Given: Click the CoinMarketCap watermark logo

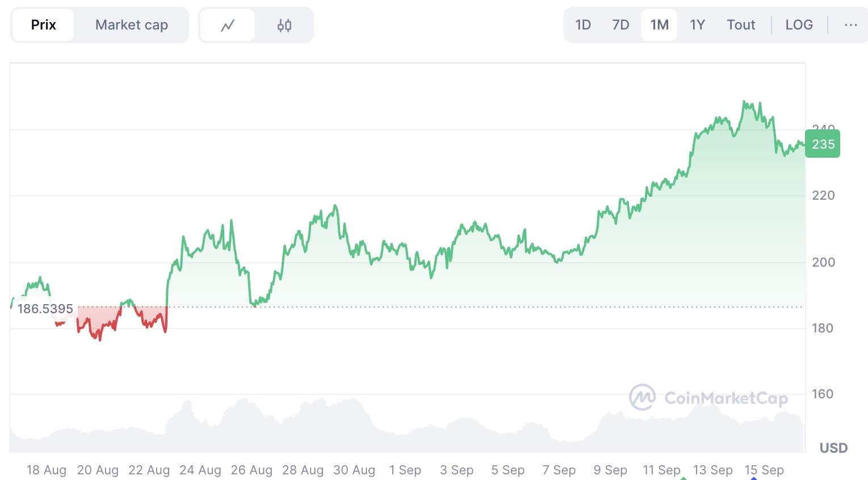Looking at the screenshot, I should (x=708, y=398).
